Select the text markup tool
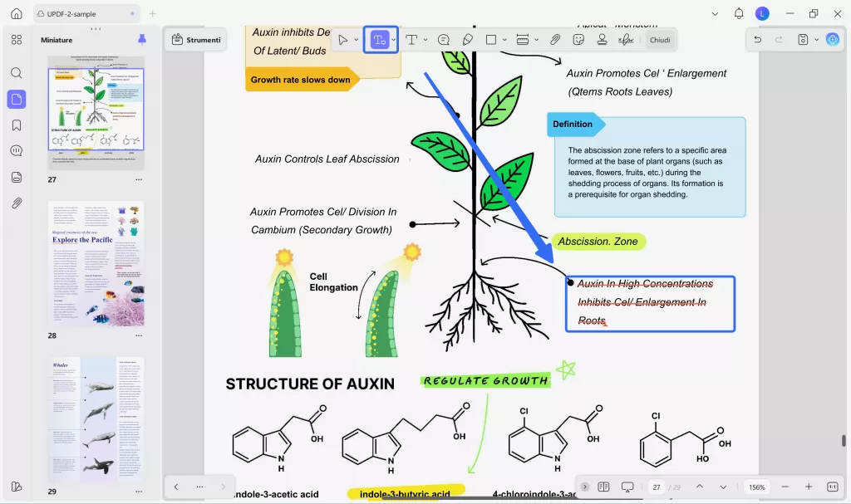This screenshot has height=504, width=851. (379, 40)
